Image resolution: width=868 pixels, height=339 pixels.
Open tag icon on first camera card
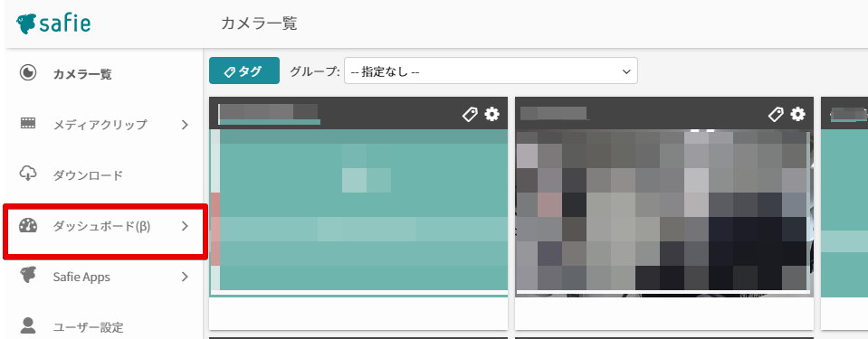(x=470, y=115)
